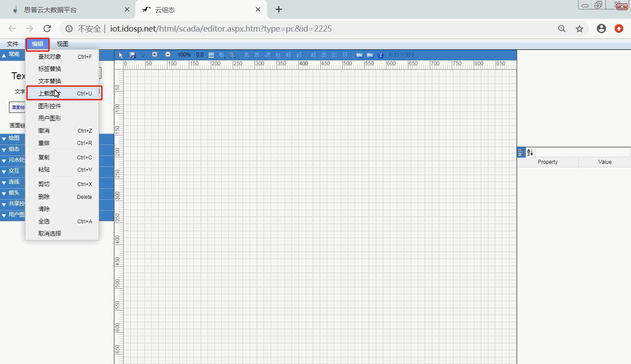Click the property search input field

[582, 152]
